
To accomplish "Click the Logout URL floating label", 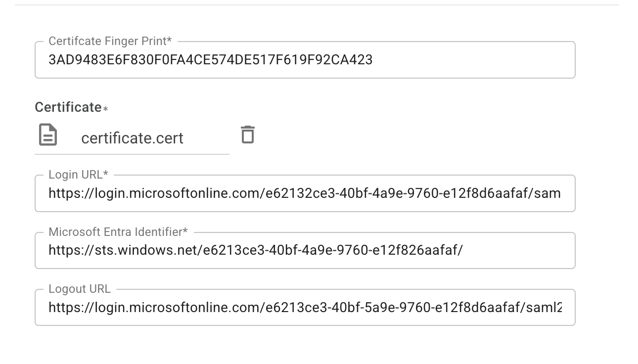I will [80, 289].
